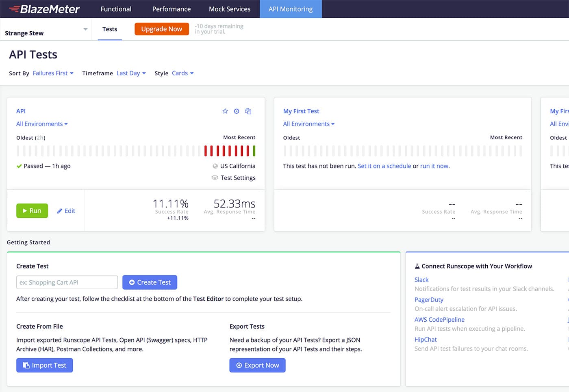Image resolution: width=569 pixels, height=392 pixels.
Task: Open the API test title link
Action: pyautogui.click(x=21, y=111)
